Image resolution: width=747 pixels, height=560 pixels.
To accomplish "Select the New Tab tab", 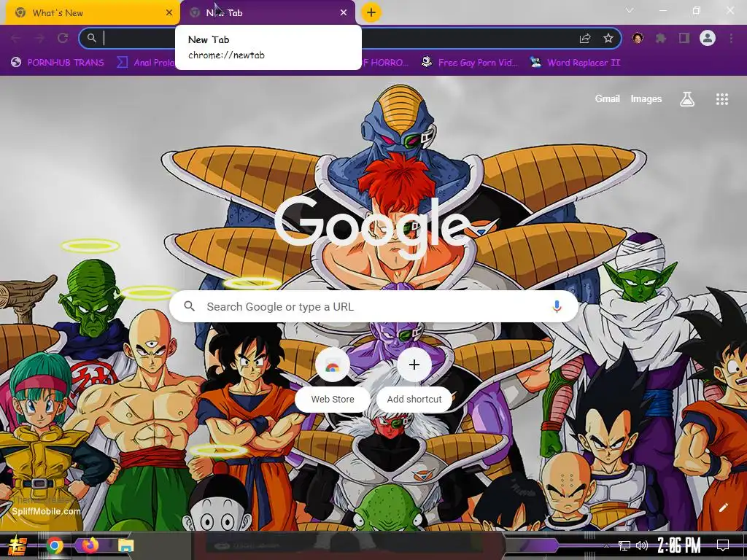I will pyautogui.click(x=267, y=13).
